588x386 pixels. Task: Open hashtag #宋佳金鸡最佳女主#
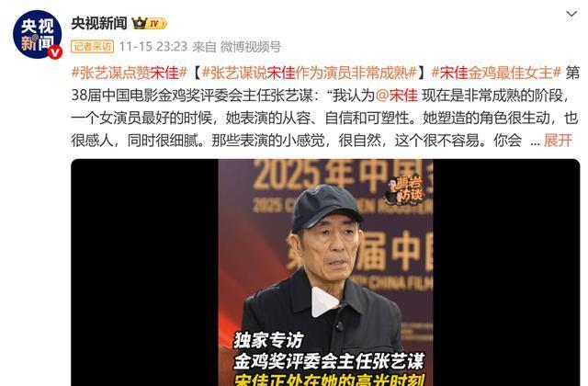click(496, 73)
